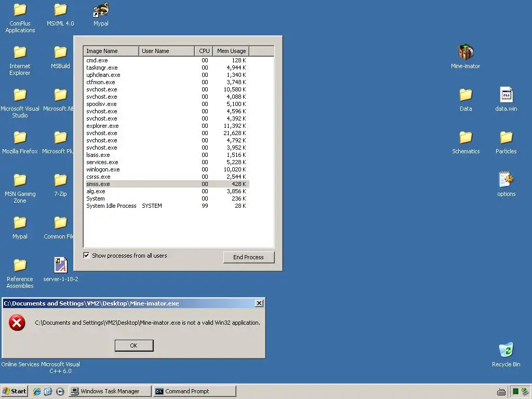
Task: Open the options file icon
Action: coord(506,179)
